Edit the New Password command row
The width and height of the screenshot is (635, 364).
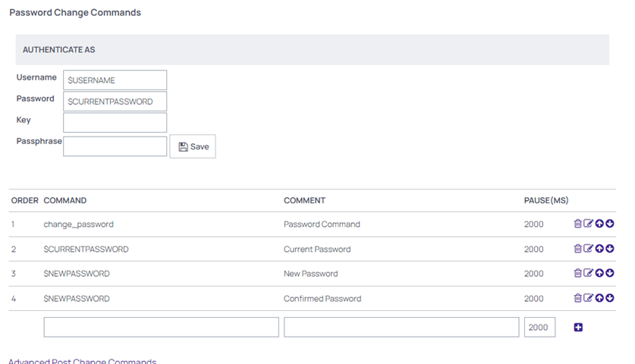pyautogui.click(x=589, y=273)
